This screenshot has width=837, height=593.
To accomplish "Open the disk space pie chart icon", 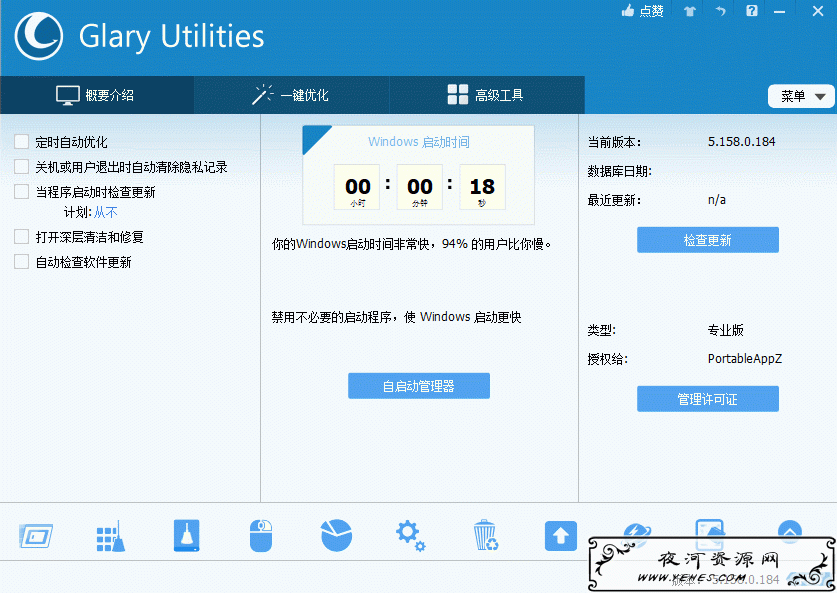I will click(336, 535).
